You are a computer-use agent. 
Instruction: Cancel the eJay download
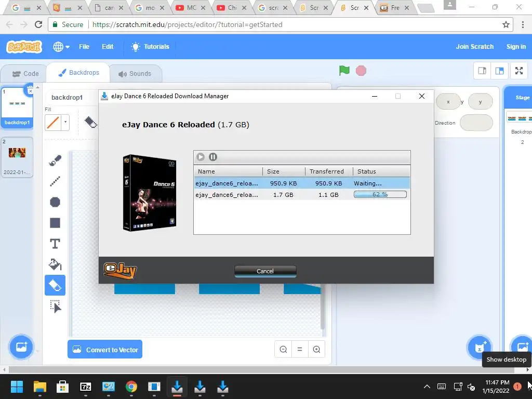pyautogui.click(x=265, y=271)
